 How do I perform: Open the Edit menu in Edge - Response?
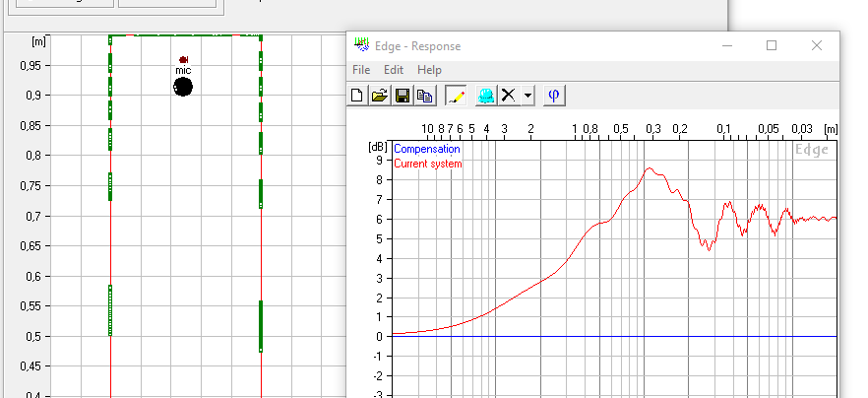394,70
